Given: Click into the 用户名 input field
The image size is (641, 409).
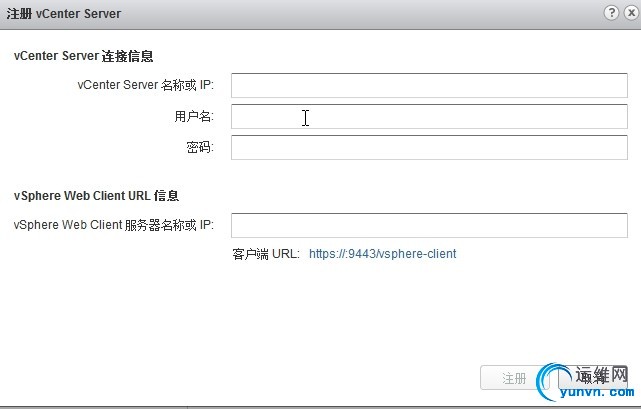Looking at the screenshot, I should [429, 117].
